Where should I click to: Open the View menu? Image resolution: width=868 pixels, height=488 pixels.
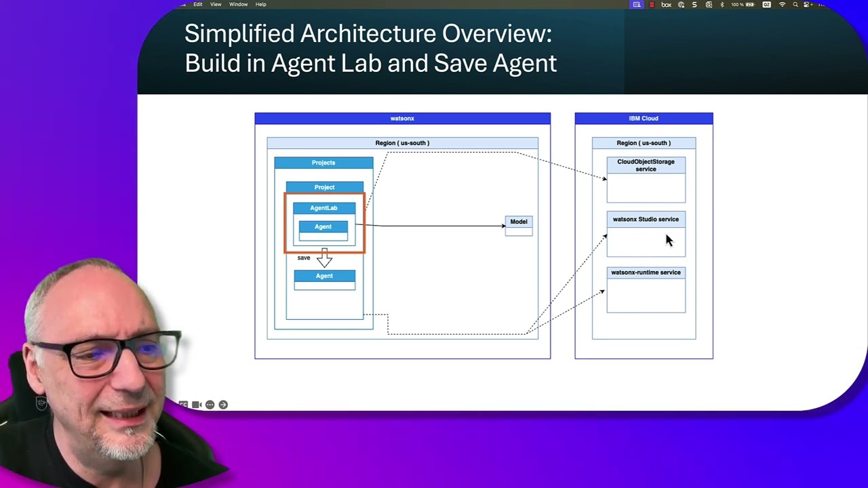(x=216, y=5)
